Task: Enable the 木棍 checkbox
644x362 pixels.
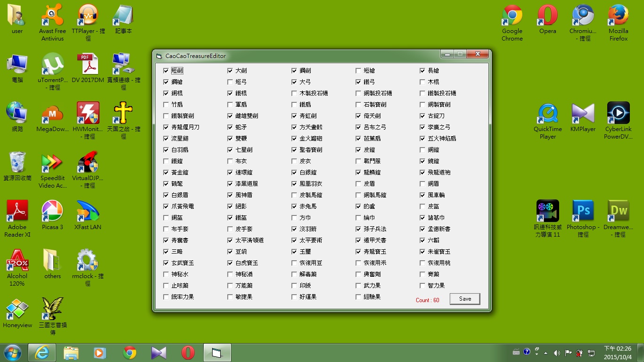Action: [x=423, y=82]
